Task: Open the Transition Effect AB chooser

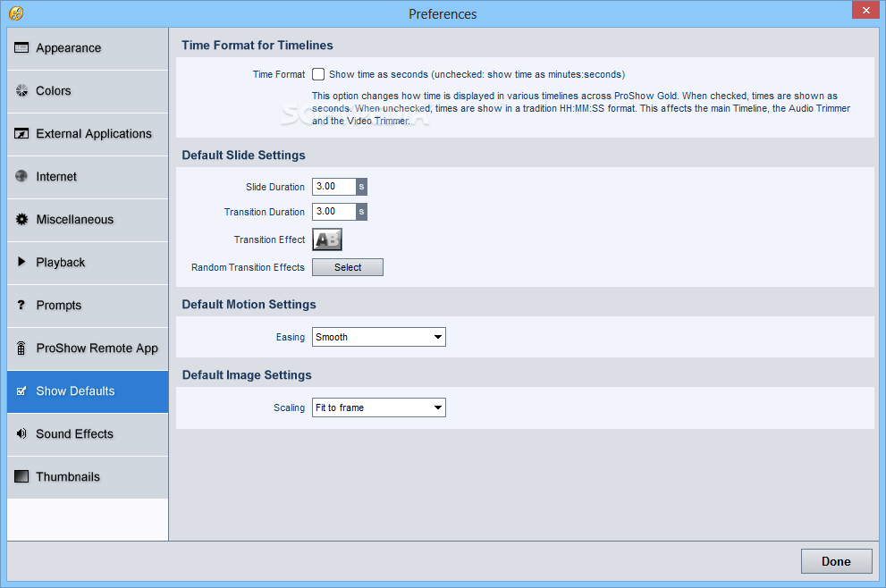Action: tap(327, 239)
